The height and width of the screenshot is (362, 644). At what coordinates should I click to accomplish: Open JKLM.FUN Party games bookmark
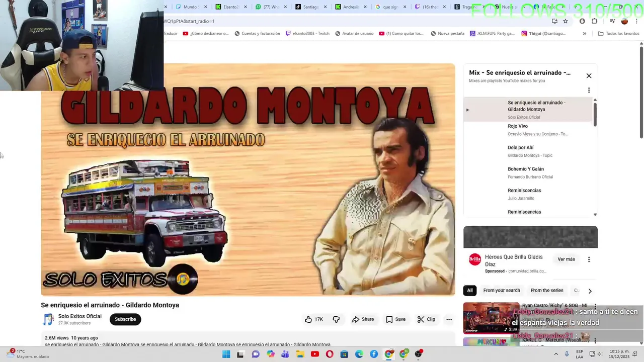coord(492,34)
